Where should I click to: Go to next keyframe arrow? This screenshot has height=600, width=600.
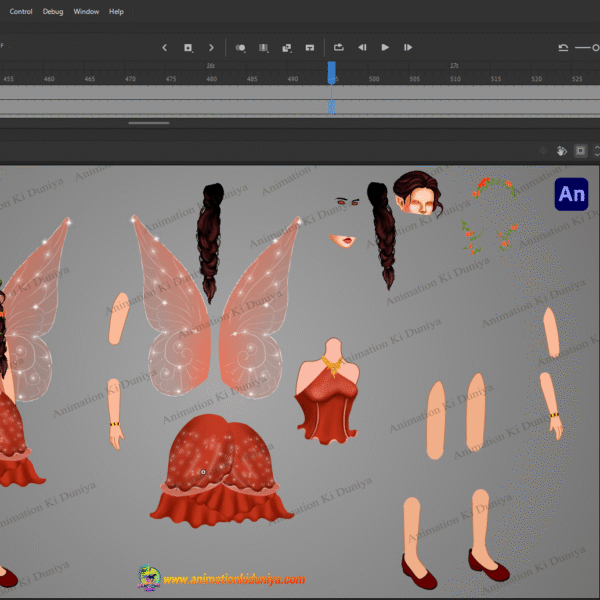pyautogui.click(x=211, y=47)
